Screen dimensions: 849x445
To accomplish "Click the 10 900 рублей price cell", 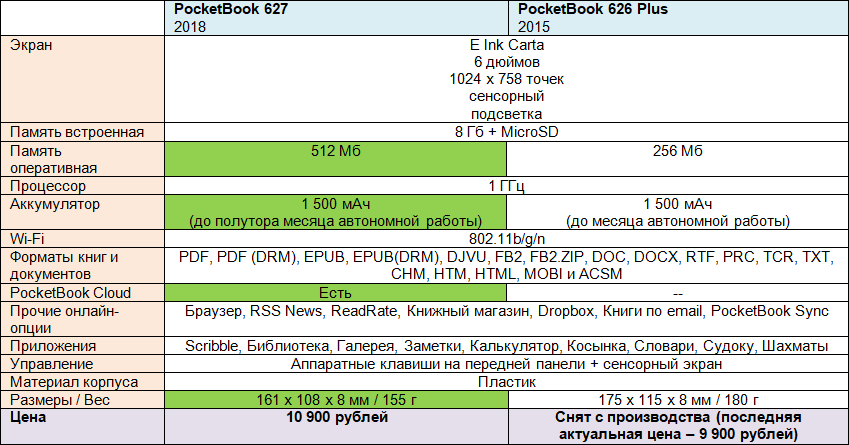I will (336, 426).
